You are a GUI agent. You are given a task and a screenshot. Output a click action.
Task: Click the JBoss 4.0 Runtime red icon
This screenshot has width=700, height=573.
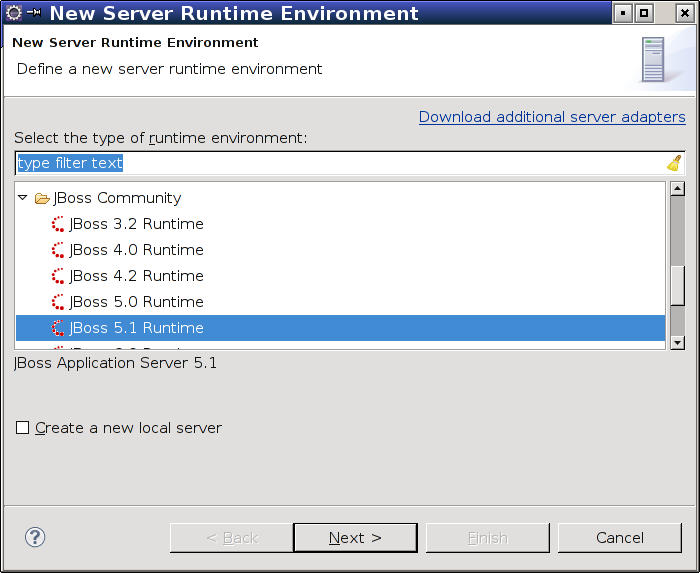click(x=58, y=250)
